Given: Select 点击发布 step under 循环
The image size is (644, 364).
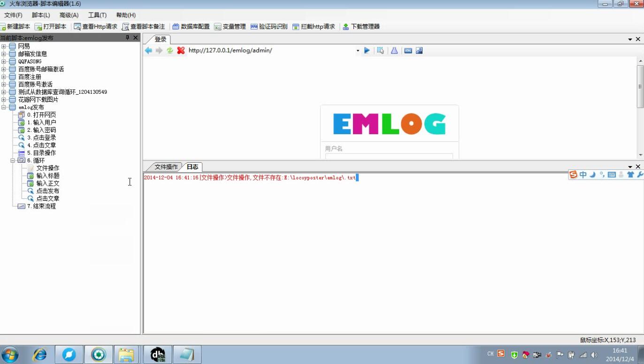Looking at the screenshot, I should point(48,191).
